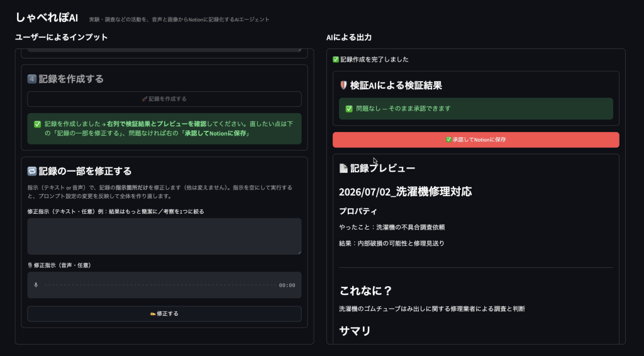Click the repeat icon beside 記録の一部を修正する
Viewport: 644px width, 356px height.
[x=31, y=171]
